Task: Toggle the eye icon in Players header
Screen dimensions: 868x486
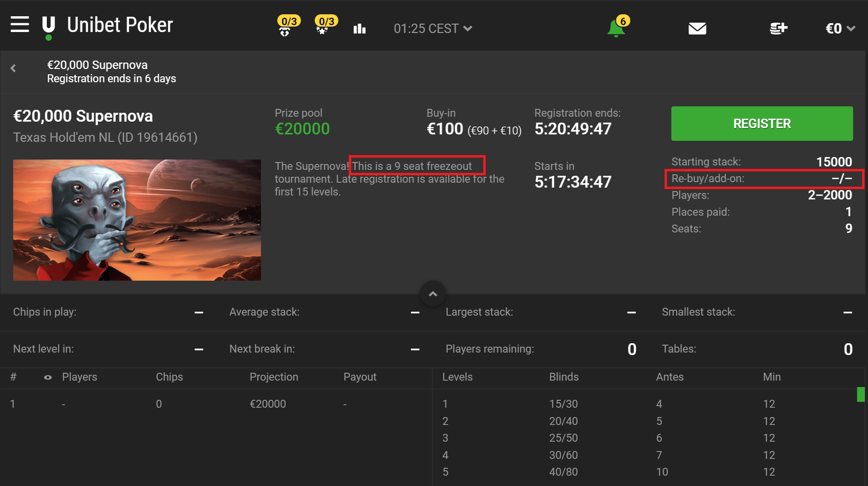Action: (48, 378)
